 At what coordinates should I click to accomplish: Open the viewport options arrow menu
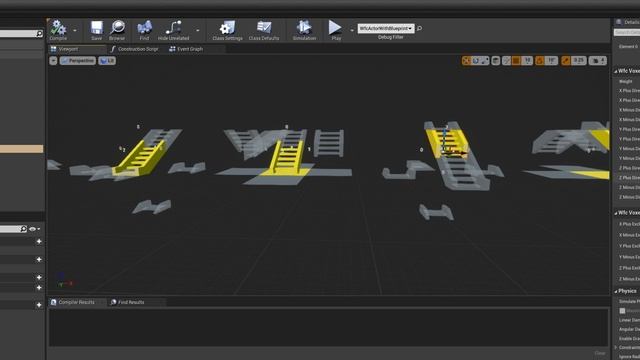click(x=53, y=61)
